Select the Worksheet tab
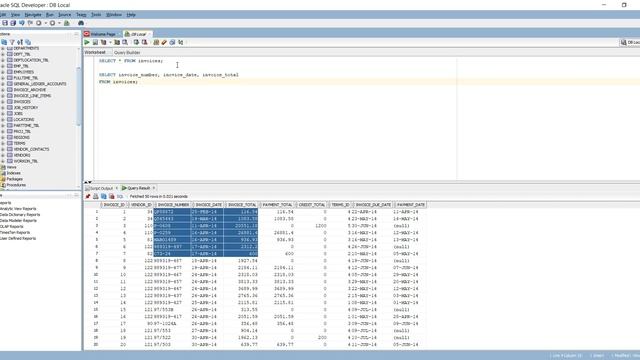This screenshot has width=640, height=360. point(95,53)
